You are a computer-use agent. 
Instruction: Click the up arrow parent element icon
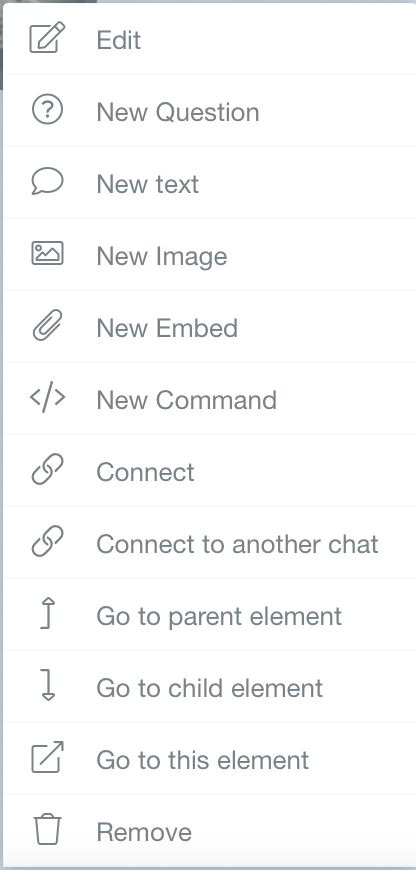pyautogui.click(x=48, y=613)
